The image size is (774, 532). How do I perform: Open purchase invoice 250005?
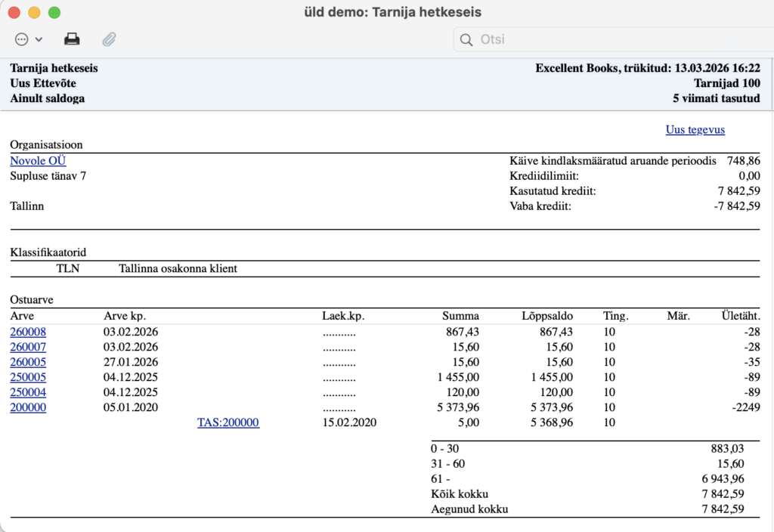click(28, 377)
